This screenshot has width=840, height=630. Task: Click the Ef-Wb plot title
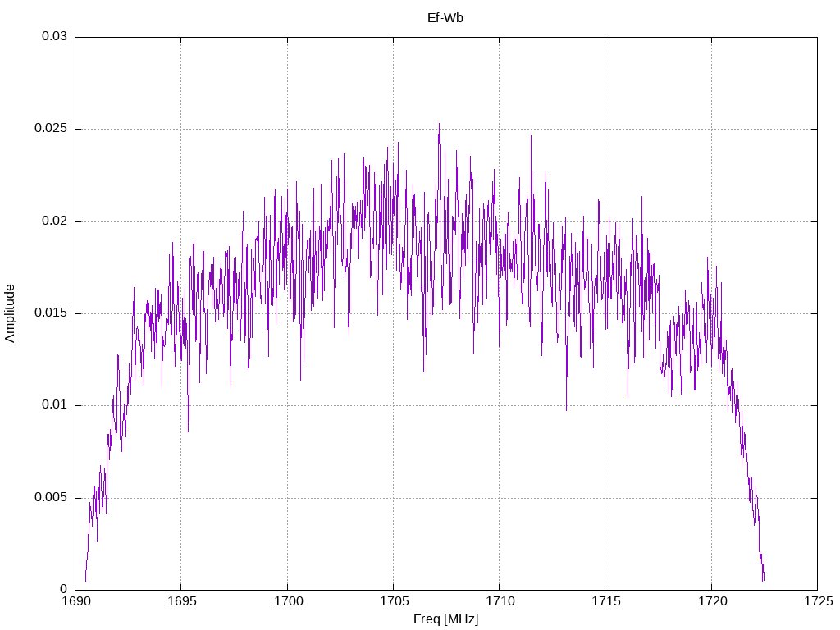pyautogui.click(x=445, y=18)
